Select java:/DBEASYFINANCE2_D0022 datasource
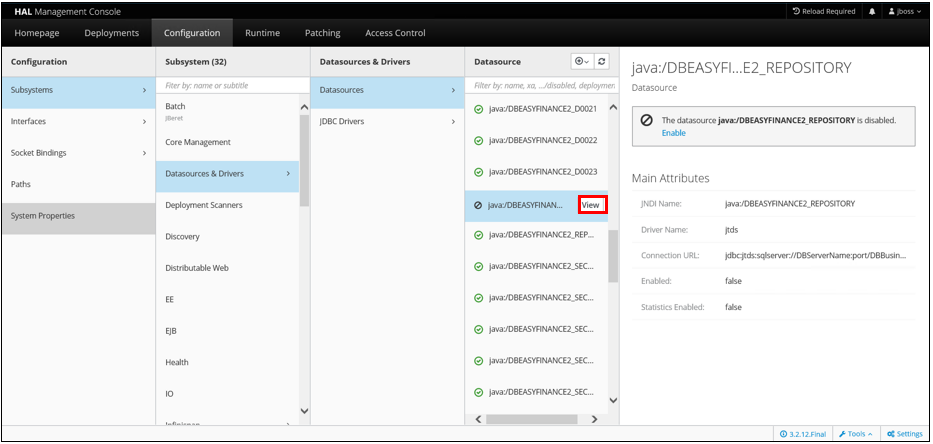The height and width of the screenshot is (444, 933). point(543,140)
